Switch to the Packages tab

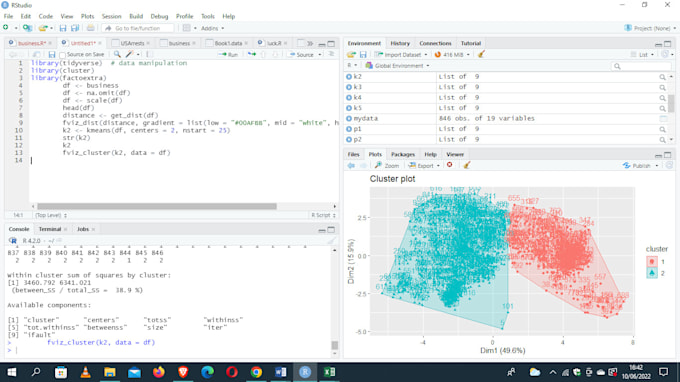pos(403,154)
